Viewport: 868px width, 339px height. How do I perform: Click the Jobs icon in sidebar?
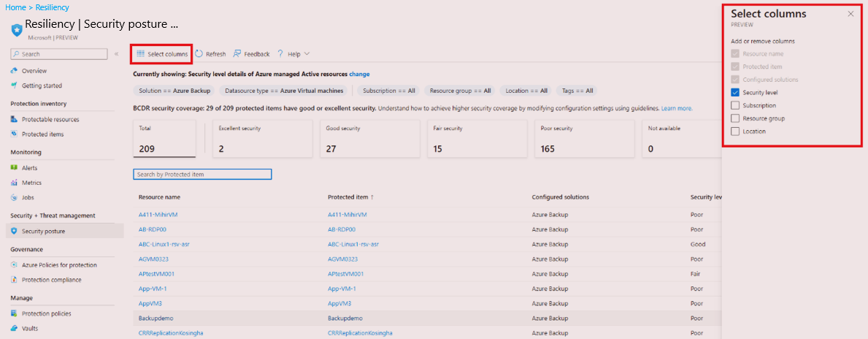pos(15,197)
